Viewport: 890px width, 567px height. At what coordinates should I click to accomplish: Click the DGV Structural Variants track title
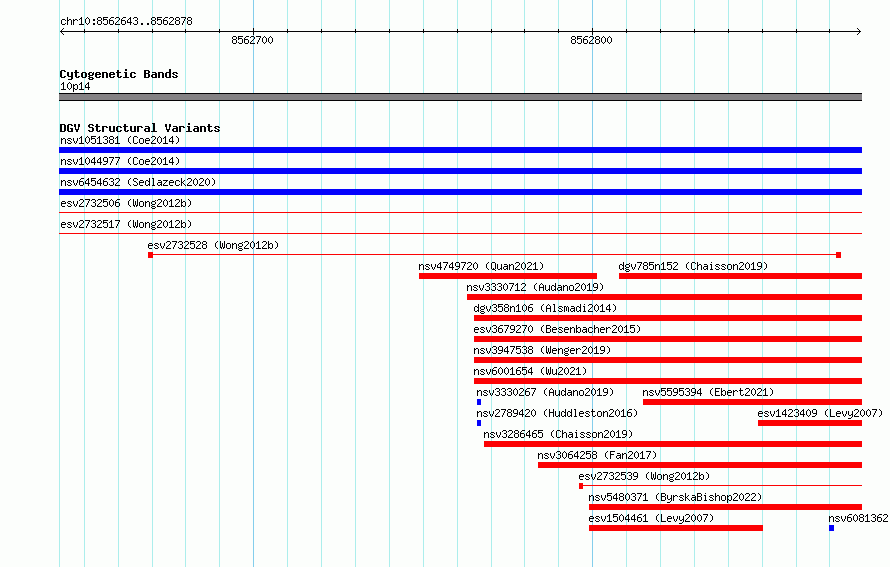[x=140, y=128]
